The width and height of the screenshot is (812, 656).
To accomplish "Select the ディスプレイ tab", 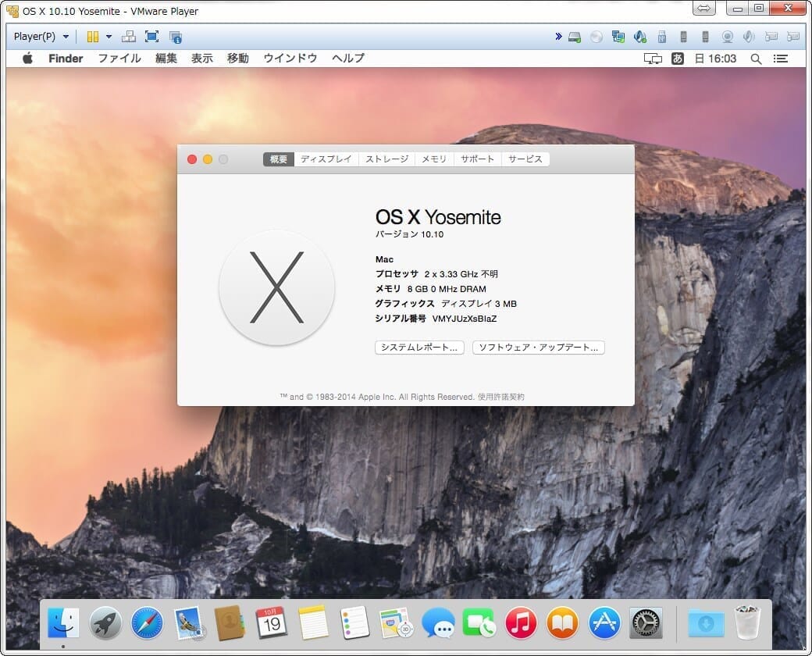I will (326, 159).
